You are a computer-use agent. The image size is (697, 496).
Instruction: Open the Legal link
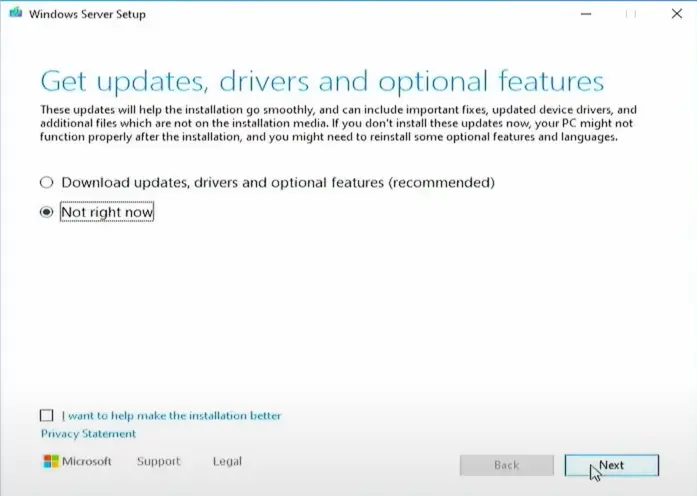(x=227, y=461)
